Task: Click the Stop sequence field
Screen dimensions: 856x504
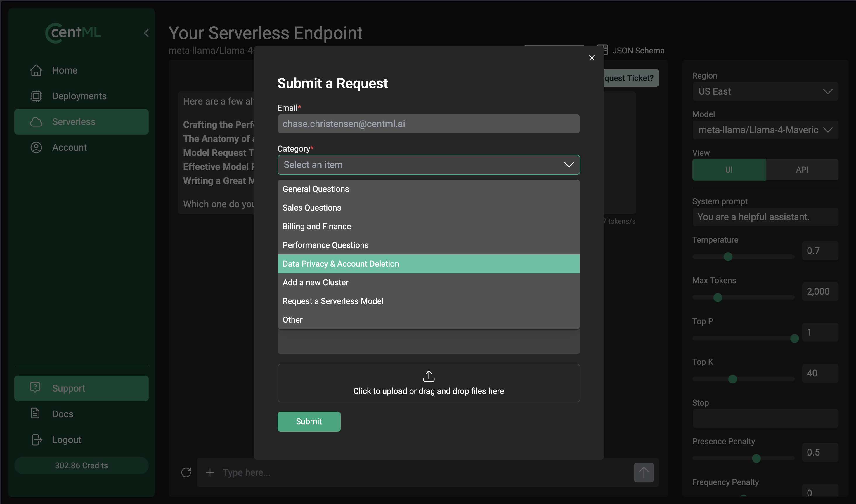Action: [765, 418]
